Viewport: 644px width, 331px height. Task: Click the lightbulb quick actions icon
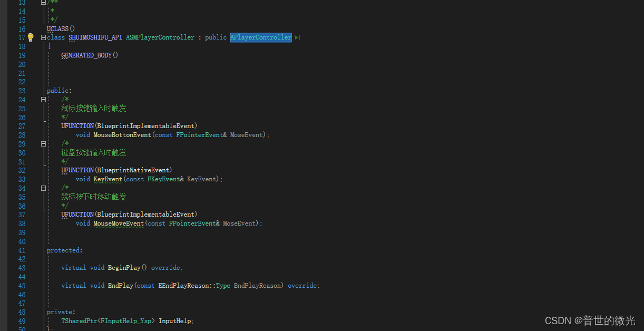pos(30,37)
